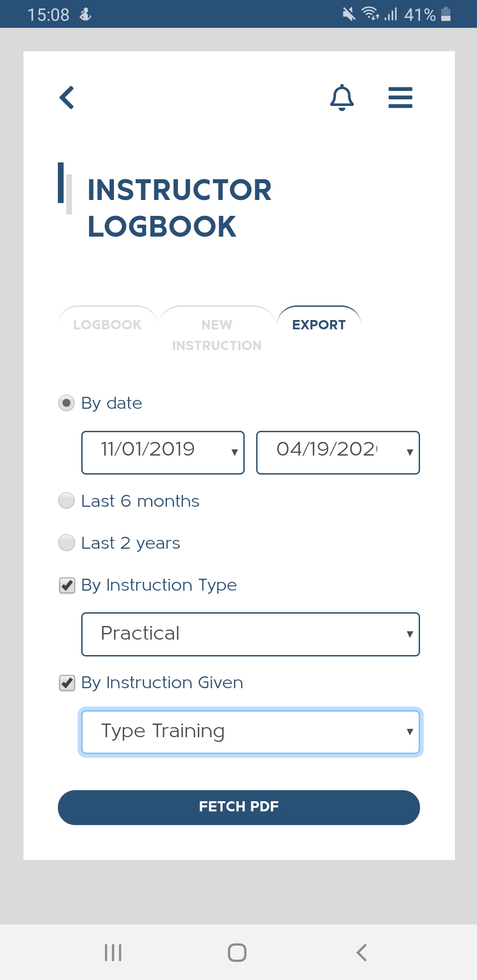Select Last 6 months option
This screenshot has width=477, height=980.
[67, 501]
